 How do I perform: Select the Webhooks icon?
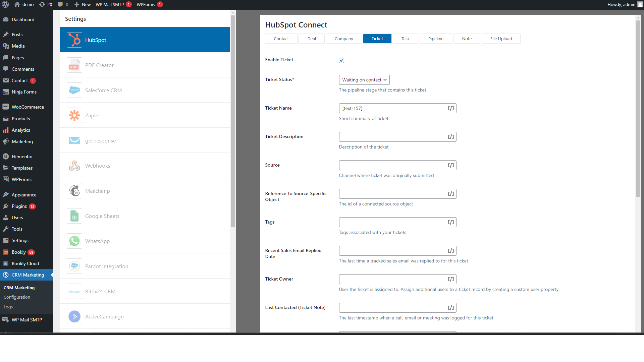click(74, 166)
